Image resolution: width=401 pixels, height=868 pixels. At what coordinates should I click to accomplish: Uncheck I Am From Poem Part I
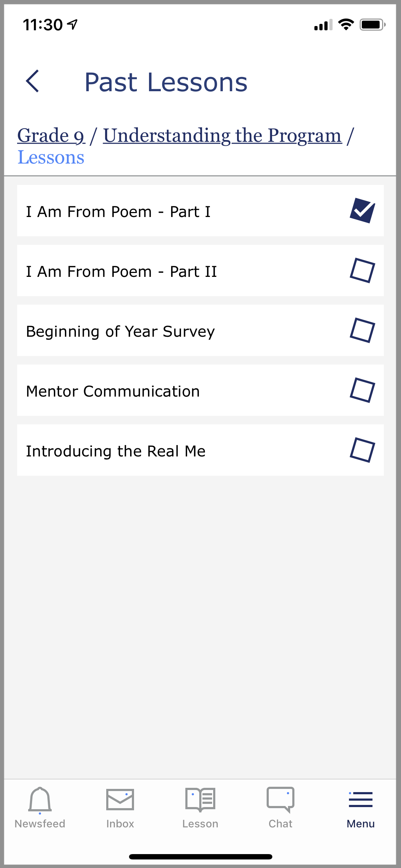click(x=362, y=211)
